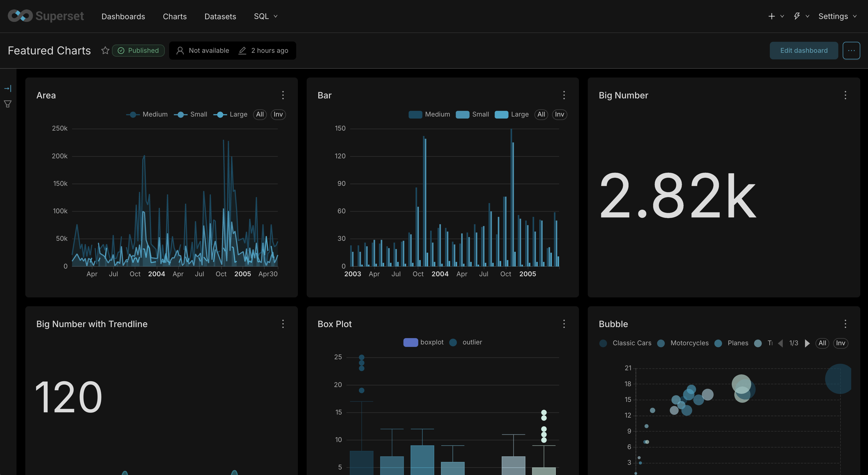Open the Big Number chart three-dot menu

click(x=845, y=95)
